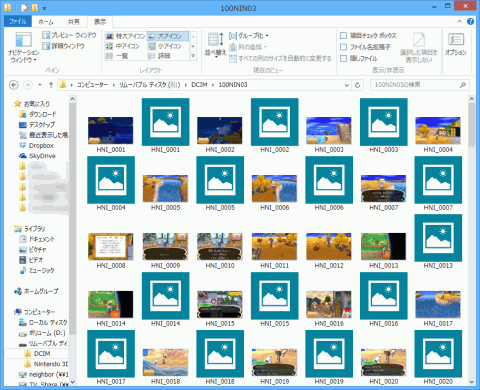Open Video (ビデオ) library

point(31,260)
